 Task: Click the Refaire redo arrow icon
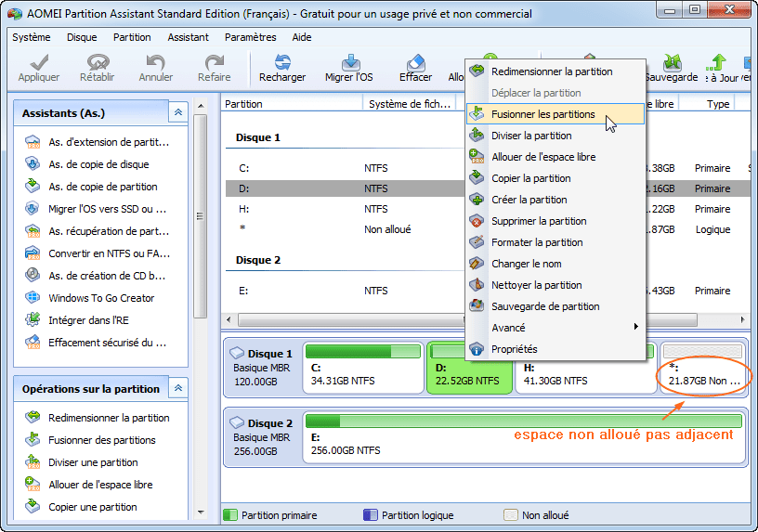(215, 62)
